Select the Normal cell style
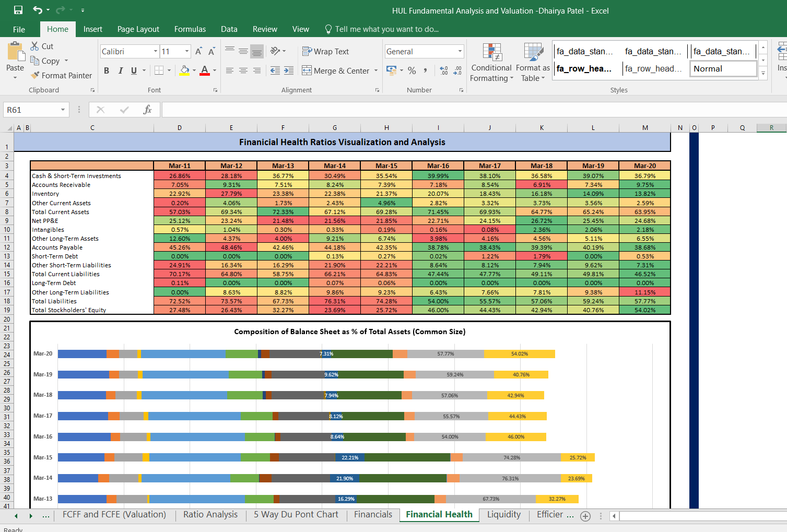The height and width of the screenshot is (532, 787). [x=723, y=68]
